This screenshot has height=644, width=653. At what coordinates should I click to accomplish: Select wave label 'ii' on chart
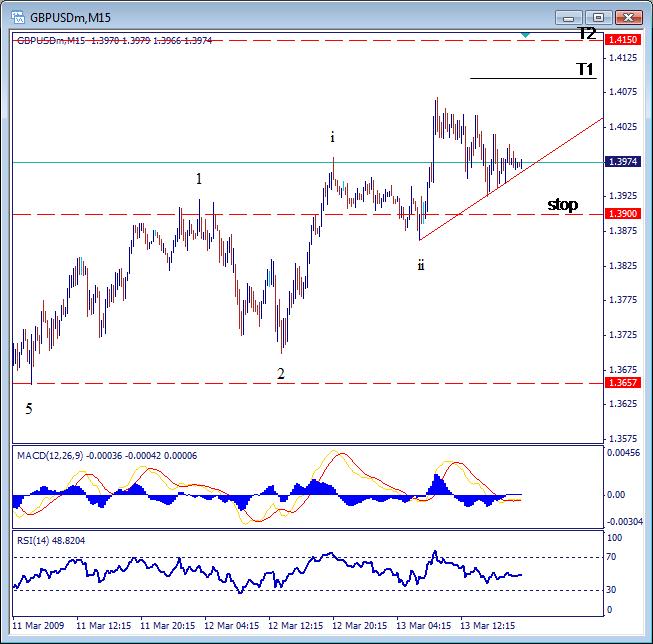[421, 265]
